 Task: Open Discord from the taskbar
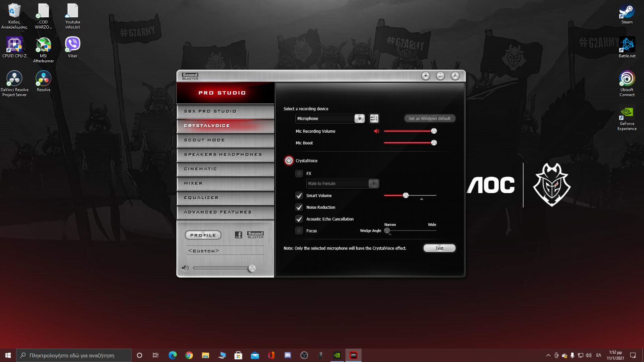(x=288, y=355)
